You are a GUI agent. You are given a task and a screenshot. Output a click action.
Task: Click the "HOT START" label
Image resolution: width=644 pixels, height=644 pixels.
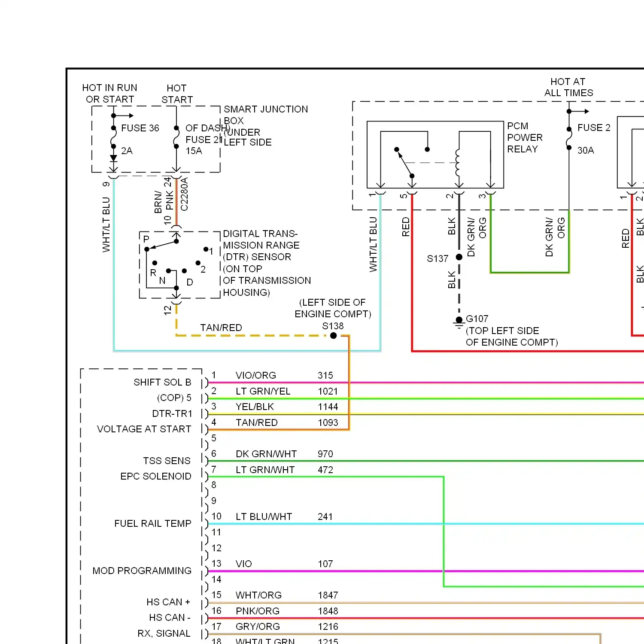tap(177, 94)
